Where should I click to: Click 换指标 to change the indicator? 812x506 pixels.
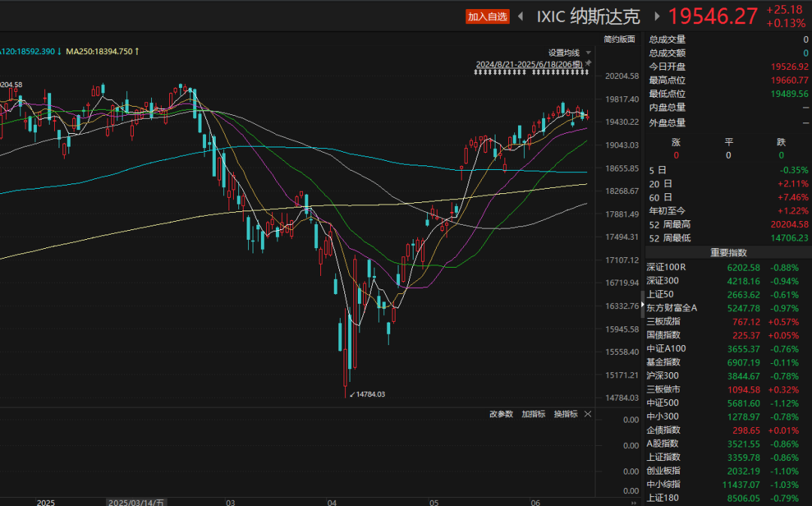click(565, 414)
